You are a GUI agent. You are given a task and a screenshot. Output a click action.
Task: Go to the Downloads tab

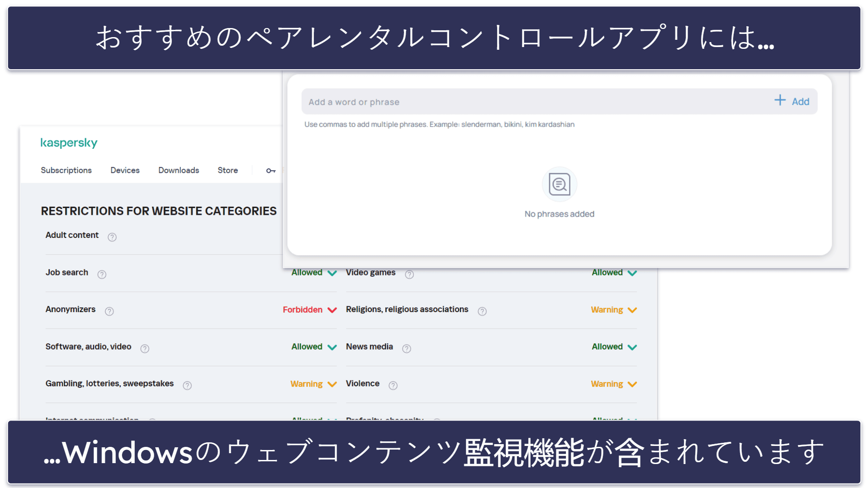(x=178, y=171)
